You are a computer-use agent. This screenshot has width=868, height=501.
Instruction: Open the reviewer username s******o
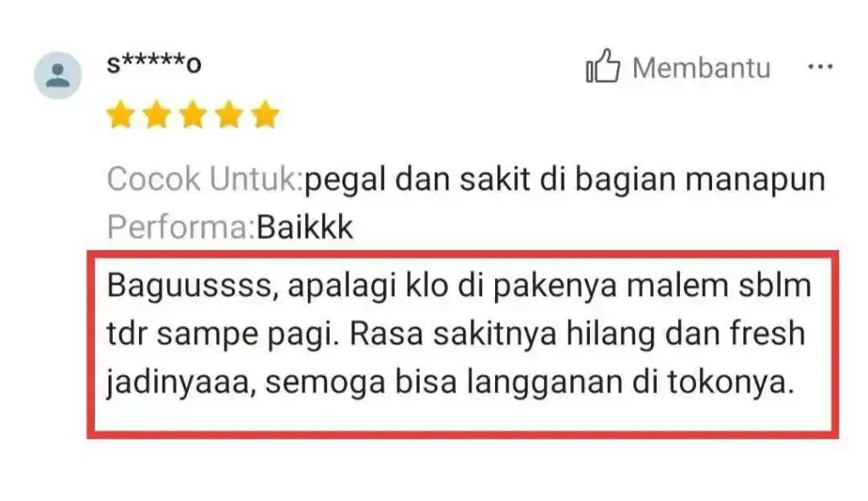point(154,64)
